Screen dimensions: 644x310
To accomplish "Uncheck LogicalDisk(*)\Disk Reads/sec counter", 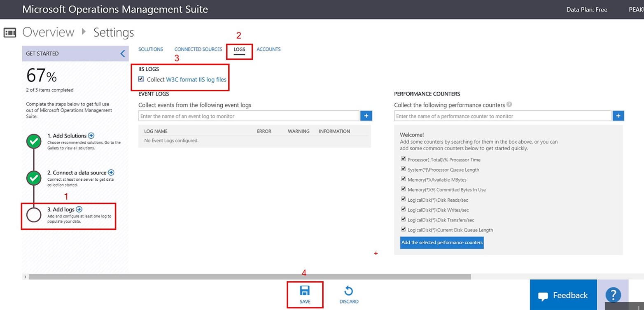I will pyautogui.click(x=404, y=199).
